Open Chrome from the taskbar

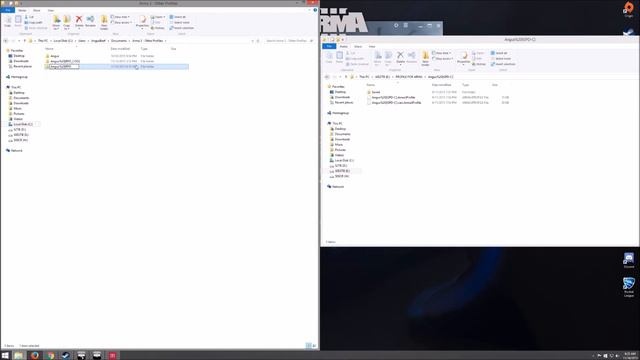50,356
